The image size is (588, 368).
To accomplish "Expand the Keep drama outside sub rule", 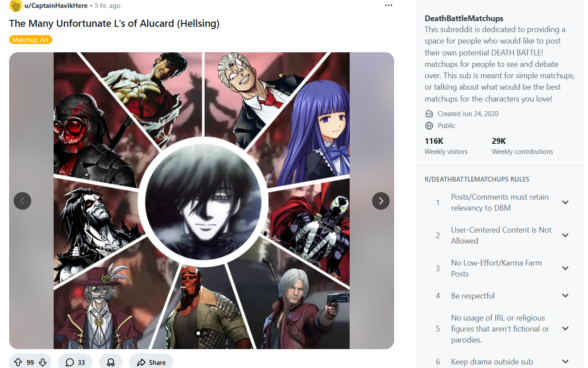I will (x=566, y=361).
